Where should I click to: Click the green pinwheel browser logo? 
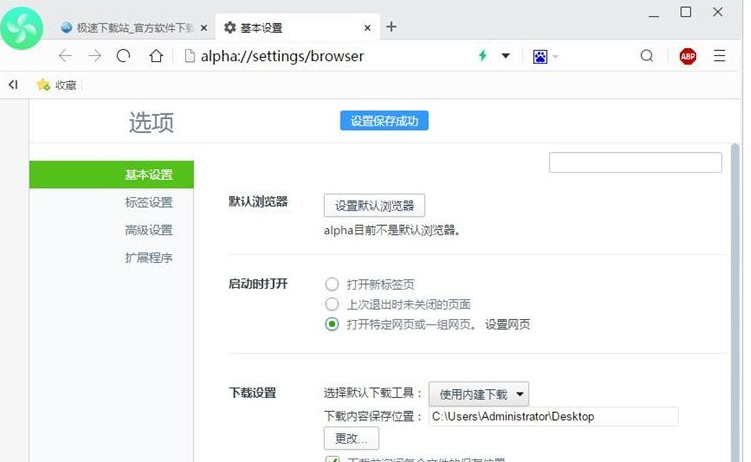pyautogui.click(x=22, y=28)
